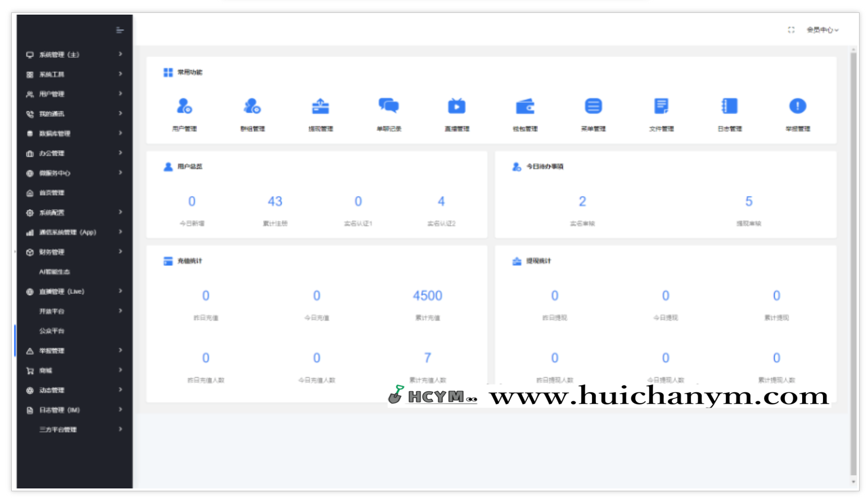Select AI智能生态 in the sidebar
This screenshot has height=498, width=868.
[55, 271]
